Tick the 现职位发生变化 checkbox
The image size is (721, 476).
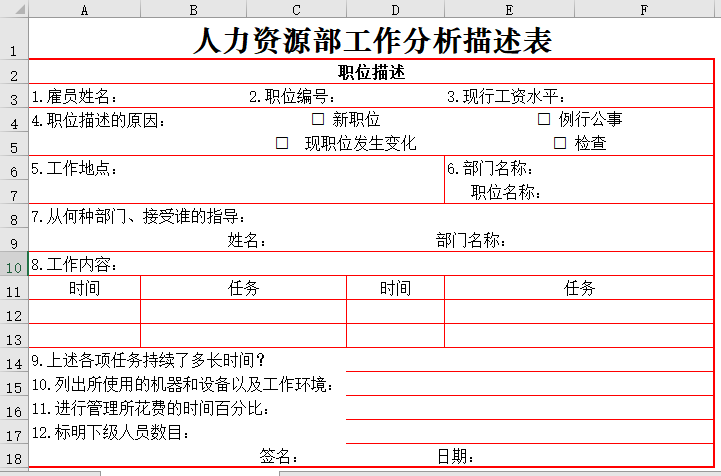click(x=282, y=143)
